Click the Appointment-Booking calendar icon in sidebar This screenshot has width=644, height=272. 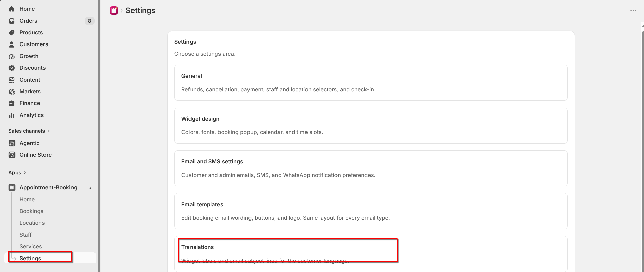(x=12, y=188)
